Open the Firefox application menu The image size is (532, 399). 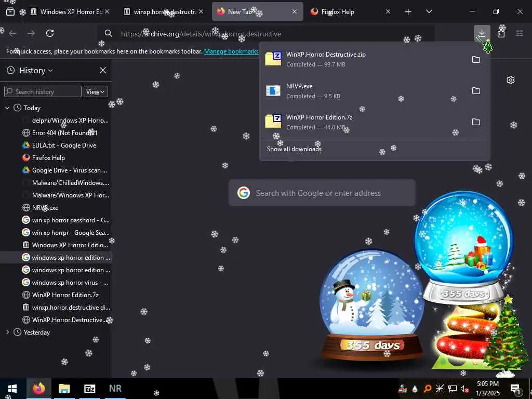(x=520, y=33)
